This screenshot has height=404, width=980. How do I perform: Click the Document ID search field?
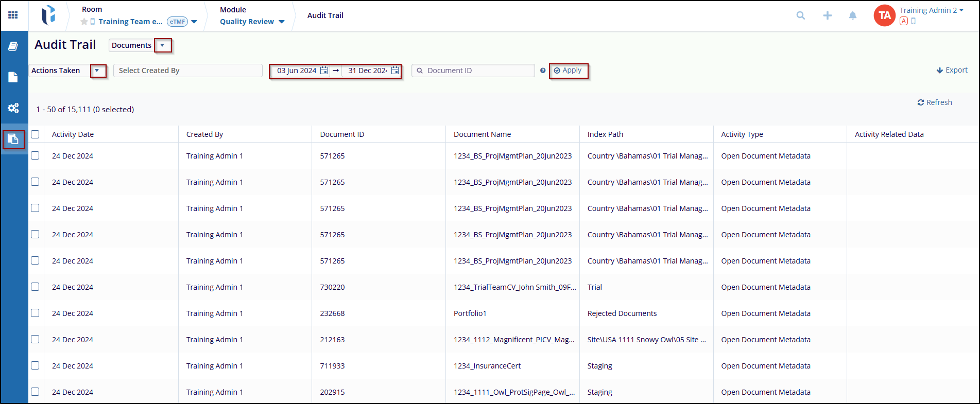click(x=477, y=71)
